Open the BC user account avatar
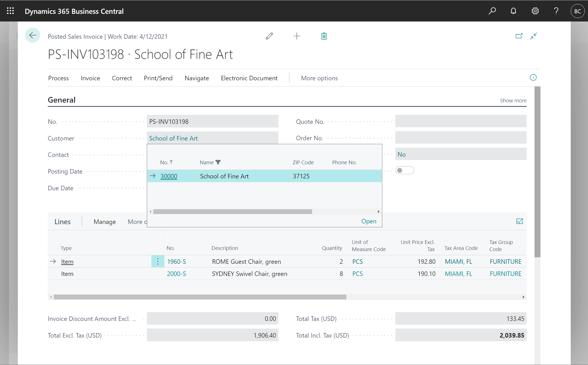588x365 pixels. [578, 11]
